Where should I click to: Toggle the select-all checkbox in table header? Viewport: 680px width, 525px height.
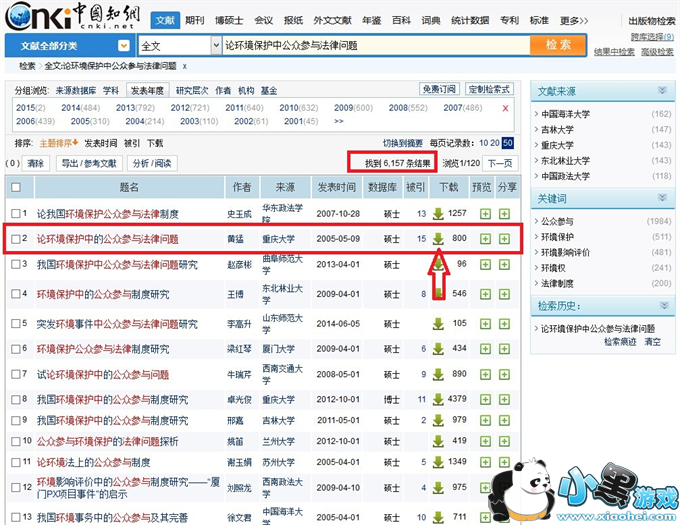(15, 187)
